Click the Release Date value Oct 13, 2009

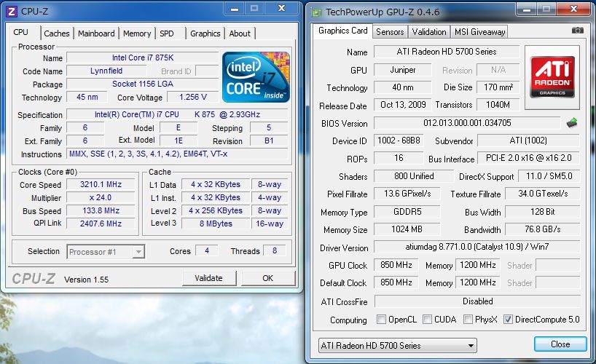tap(402, 105)
